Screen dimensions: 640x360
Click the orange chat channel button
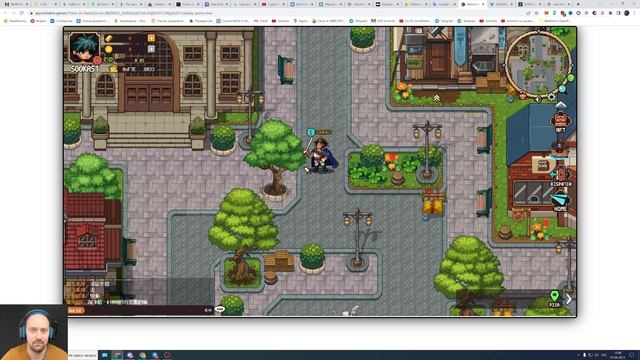point(76,310)
